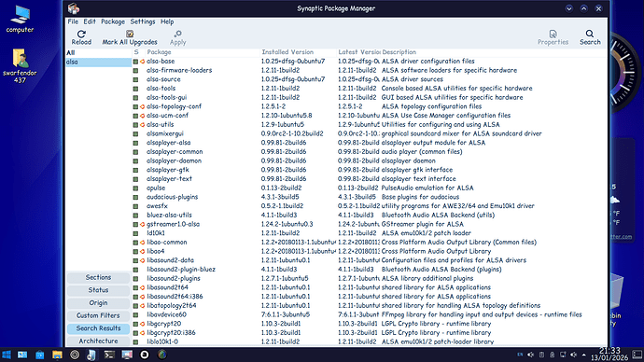Click the Synaptic app icon in title bar
Image resolution: width=644 pixels, height=362 pixels.
pos(74,8)
